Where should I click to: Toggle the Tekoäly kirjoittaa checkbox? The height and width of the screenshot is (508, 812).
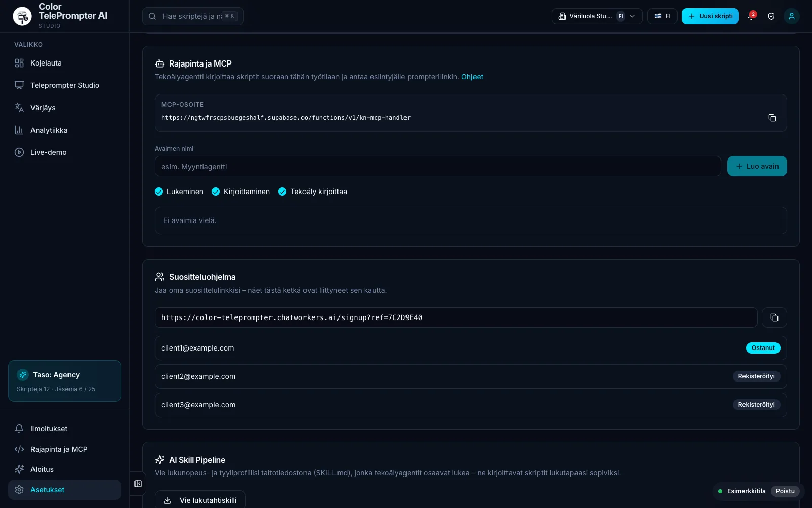[282, 192]
